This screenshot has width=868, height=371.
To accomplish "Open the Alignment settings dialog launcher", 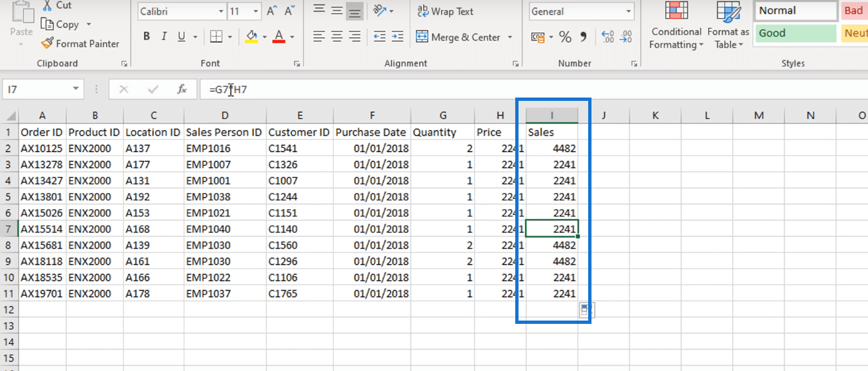I will (x=515, y=64).
